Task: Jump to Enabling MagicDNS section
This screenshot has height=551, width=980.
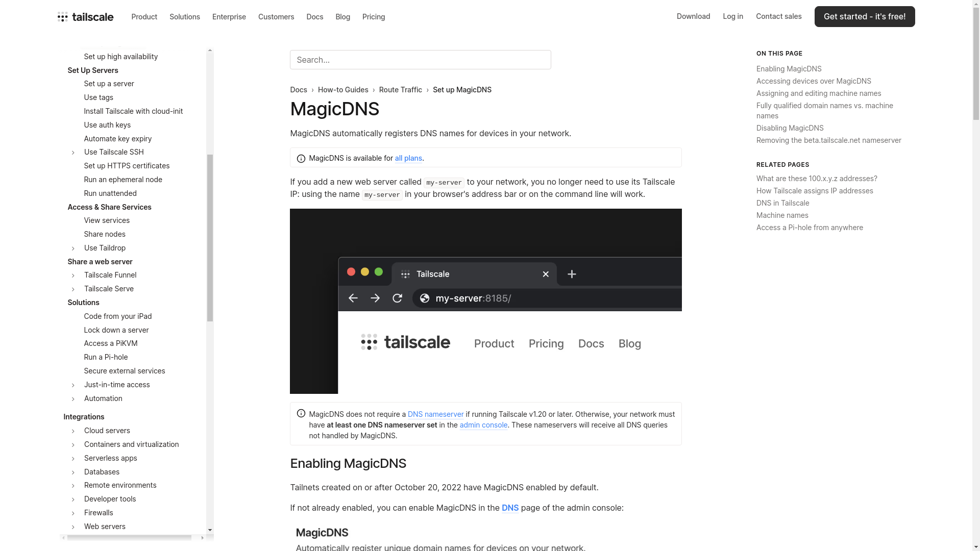Action: (x=789, y=69)
